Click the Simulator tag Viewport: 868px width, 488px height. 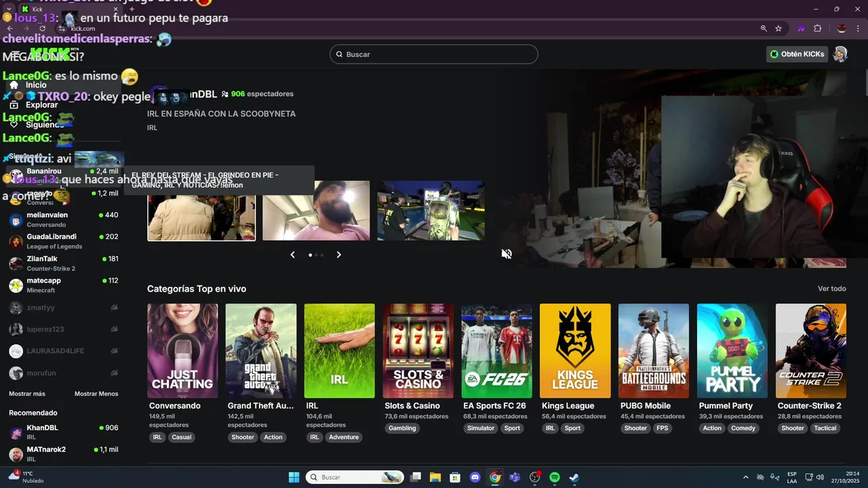pyautogui.click(x=481, y=428)
